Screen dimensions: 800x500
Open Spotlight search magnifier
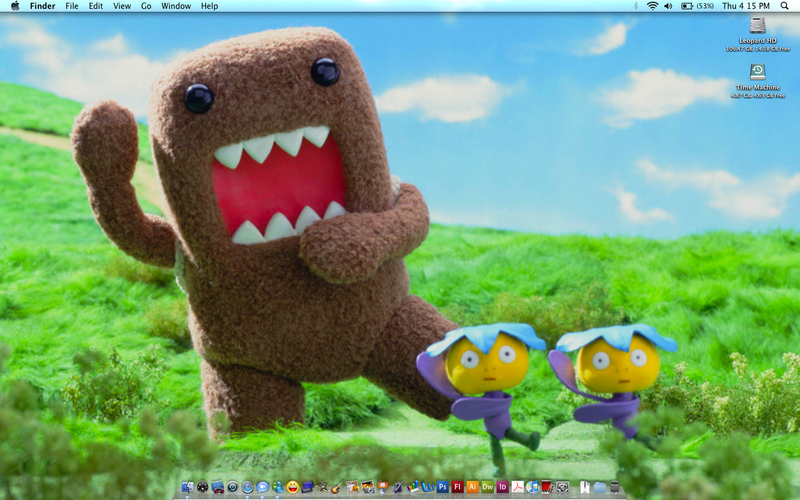[x=784, y=6]
